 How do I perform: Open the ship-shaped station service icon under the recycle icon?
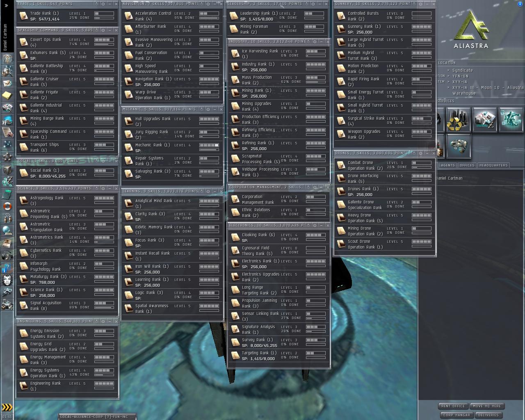458,146
